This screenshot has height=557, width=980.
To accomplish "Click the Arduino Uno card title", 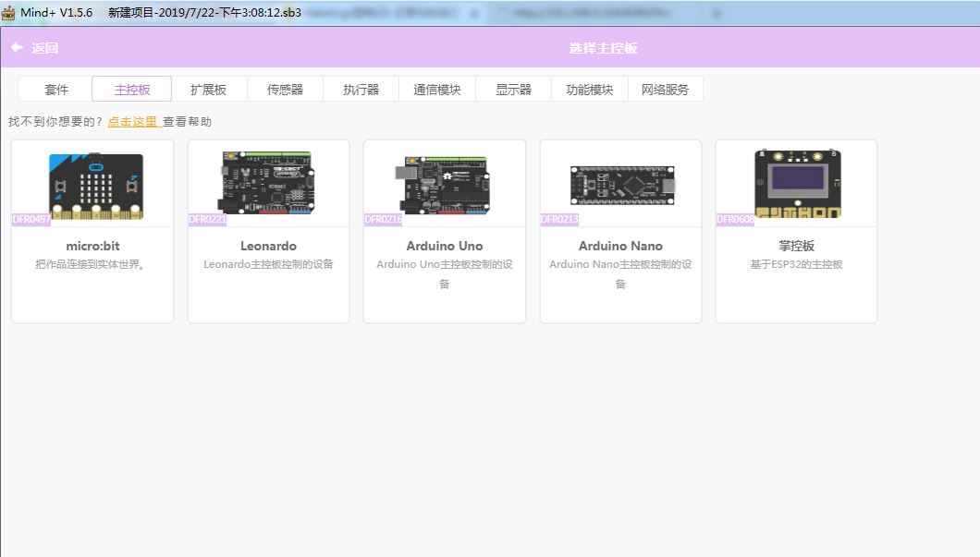I will 445,246.
